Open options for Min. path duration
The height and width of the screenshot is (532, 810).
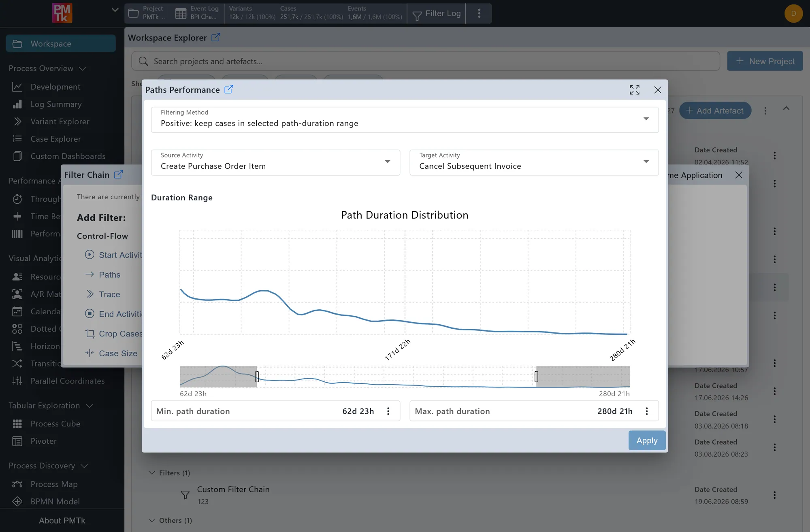pos(388,411)
